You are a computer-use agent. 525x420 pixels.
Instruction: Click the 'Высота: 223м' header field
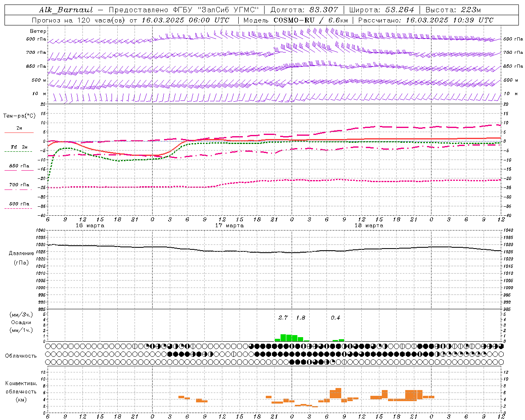453,10
